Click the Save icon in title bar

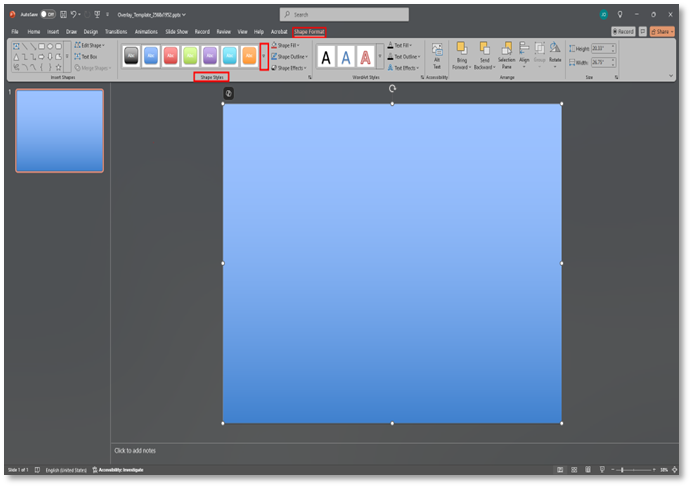pos(62,15)
